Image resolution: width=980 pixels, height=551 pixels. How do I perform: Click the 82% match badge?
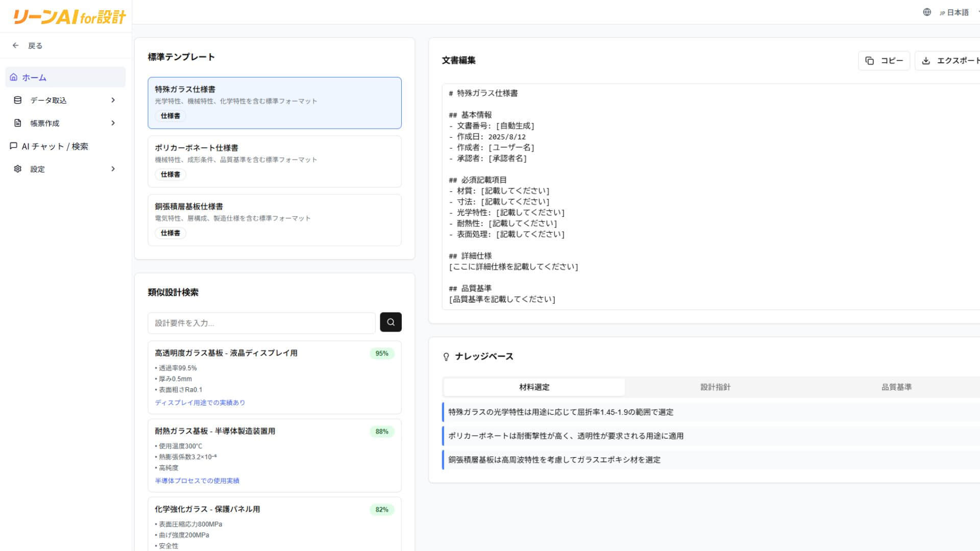tap(382, 509)
